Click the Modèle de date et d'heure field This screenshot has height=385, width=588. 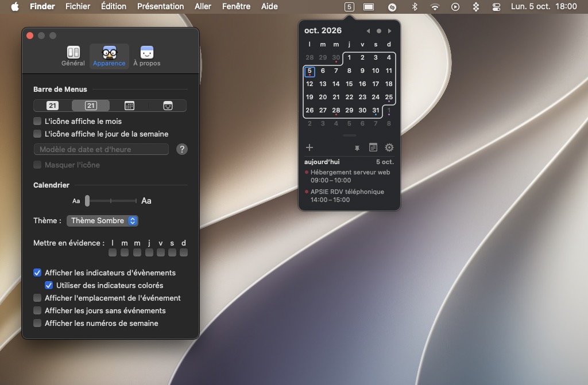coord(101,149)
